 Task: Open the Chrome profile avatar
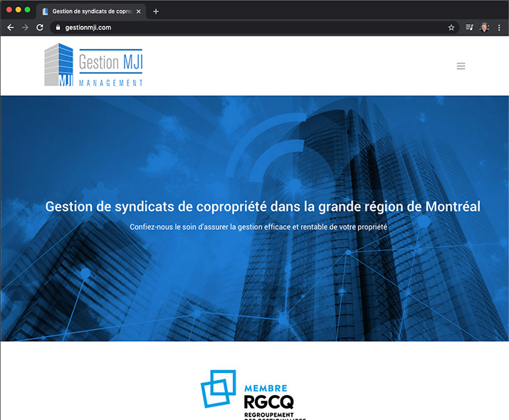pyautogui.click(x=484, y=28)
